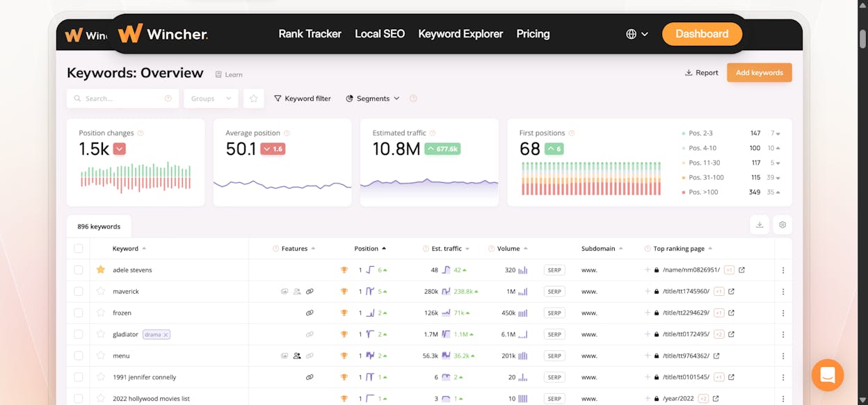868x405 pixels.
Task: Select the 896 keywords tab
Action: pos(99,226)
